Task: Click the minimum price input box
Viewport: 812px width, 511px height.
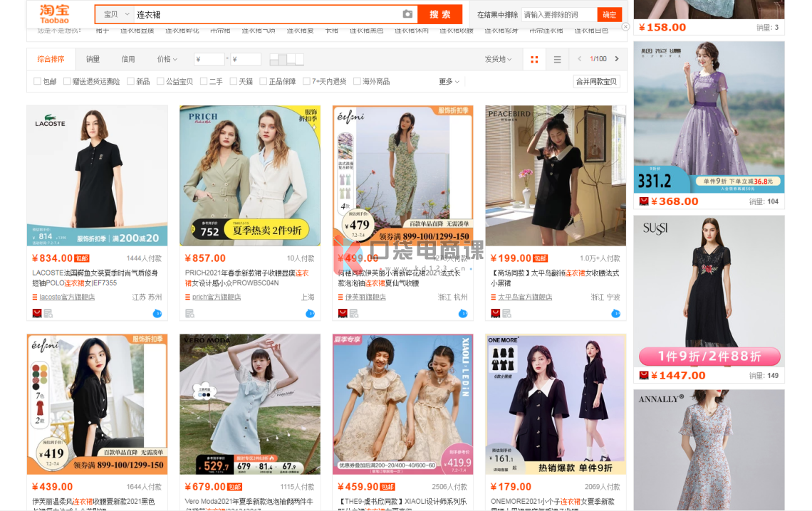Action: tap(209, 60)
